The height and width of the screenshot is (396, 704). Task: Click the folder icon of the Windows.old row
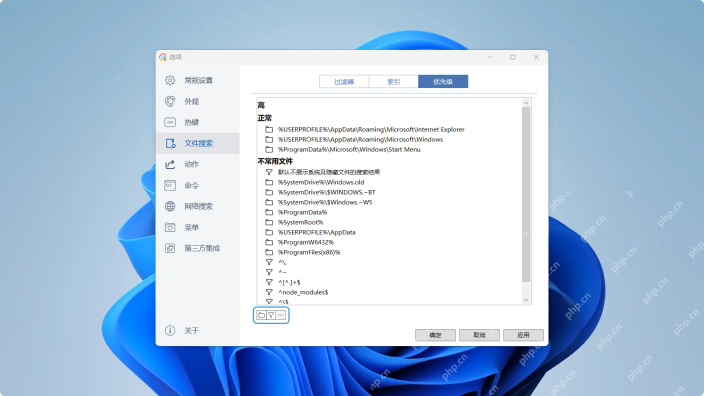point(269,182)
